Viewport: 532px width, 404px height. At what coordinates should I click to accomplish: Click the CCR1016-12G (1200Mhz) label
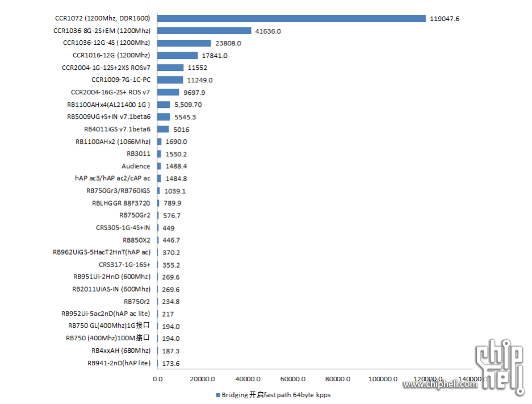pos(111,55)
